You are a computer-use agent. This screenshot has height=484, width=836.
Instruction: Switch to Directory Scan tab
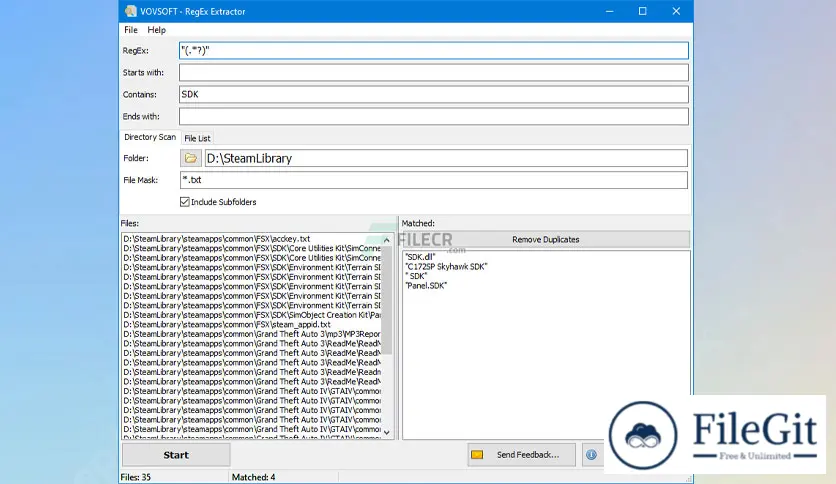[150, 137]
